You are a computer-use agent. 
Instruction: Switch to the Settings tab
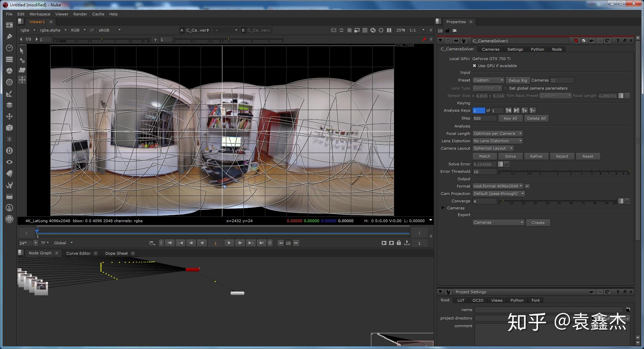pyautogui.click(x=515, y=49)
